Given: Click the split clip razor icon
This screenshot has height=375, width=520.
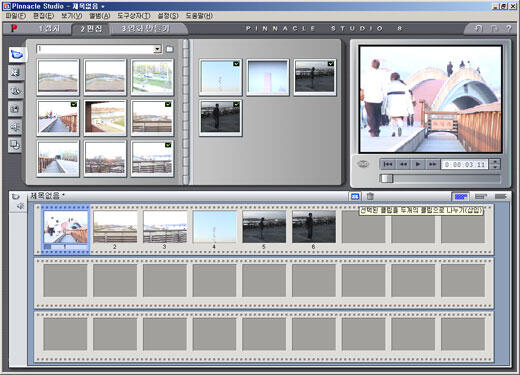Looking at the screenshot, I should (x=355, y=196).
